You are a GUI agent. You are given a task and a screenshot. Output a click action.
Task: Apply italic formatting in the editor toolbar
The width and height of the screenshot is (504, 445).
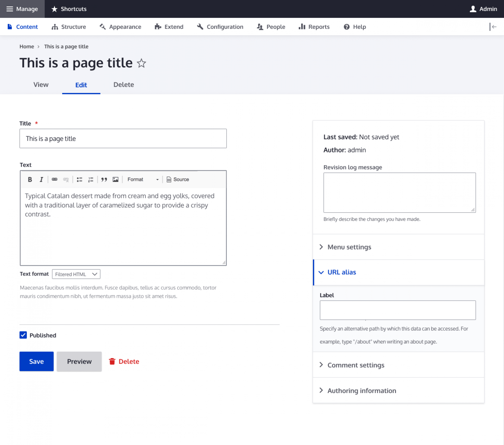[41, 179]
